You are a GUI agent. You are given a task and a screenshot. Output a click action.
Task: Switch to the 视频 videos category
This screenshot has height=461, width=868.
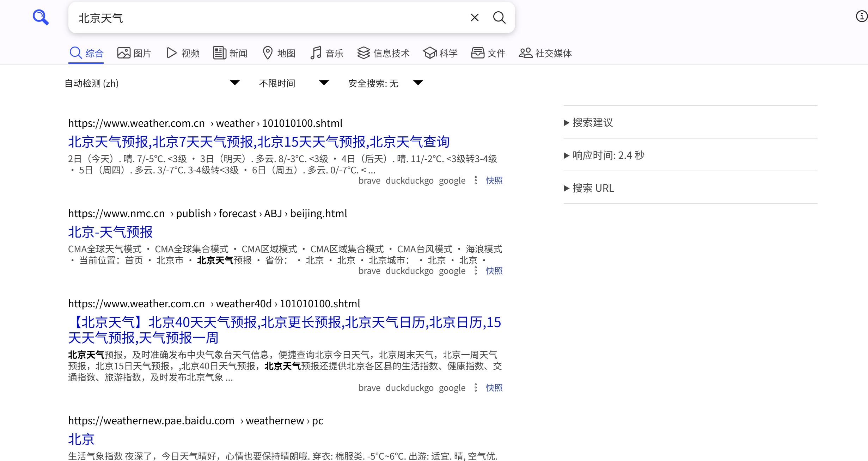[183, 53]
